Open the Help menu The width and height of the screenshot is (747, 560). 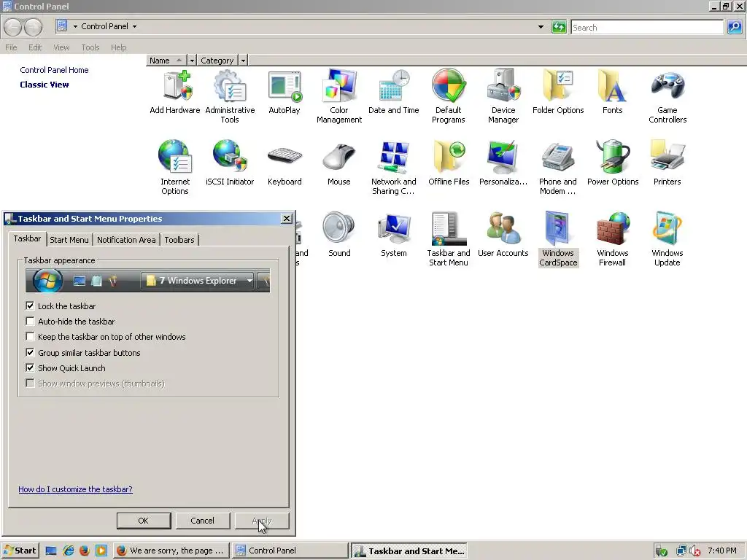click(x=119, y=47)
